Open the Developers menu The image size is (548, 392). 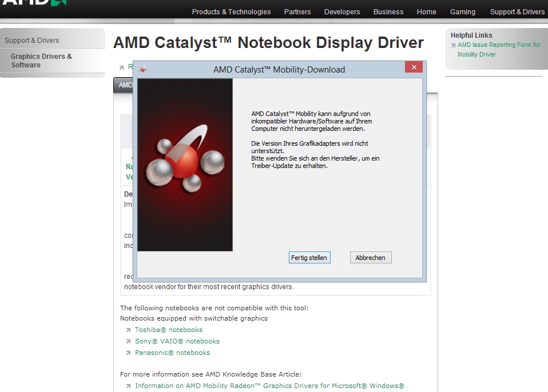[x=342, y=12]
